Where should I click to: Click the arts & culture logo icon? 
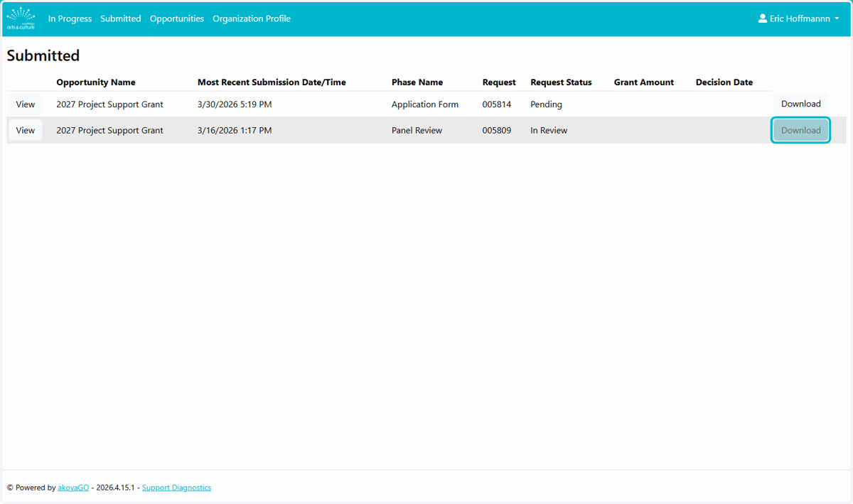(x=21, y=18)
